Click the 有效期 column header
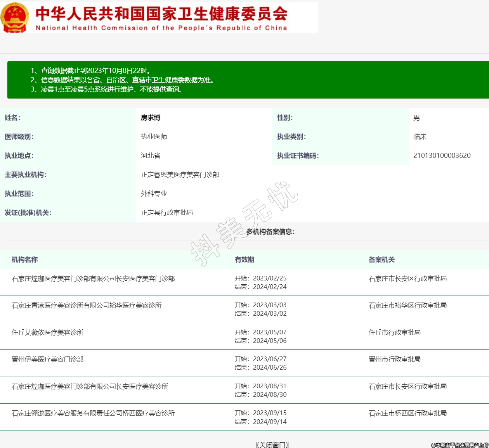489x448 pixels. (x=244, y=260)
